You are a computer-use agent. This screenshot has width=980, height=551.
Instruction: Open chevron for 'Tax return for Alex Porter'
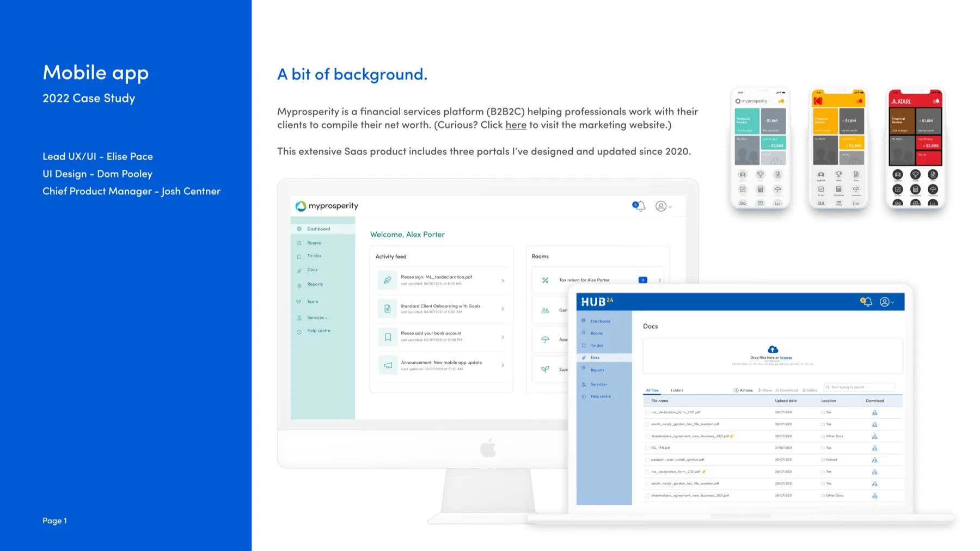click(659, 280)
